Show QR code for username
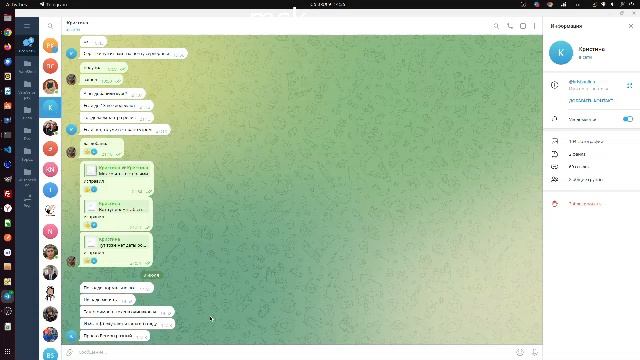The width and height of the screenshot is (640, 360). 629,85
